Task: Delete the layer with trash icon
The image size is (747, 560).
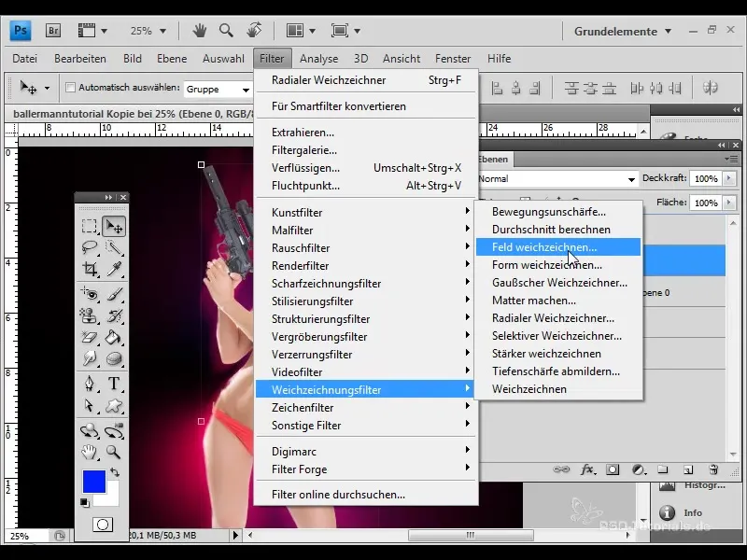Action: pos(713,469)
